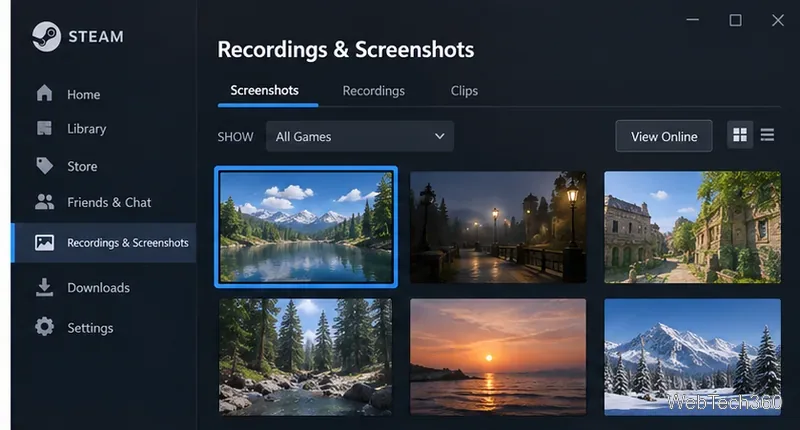Screen dimensions: 800x430
Task: Open the Store page label
Action: [82, 166]
